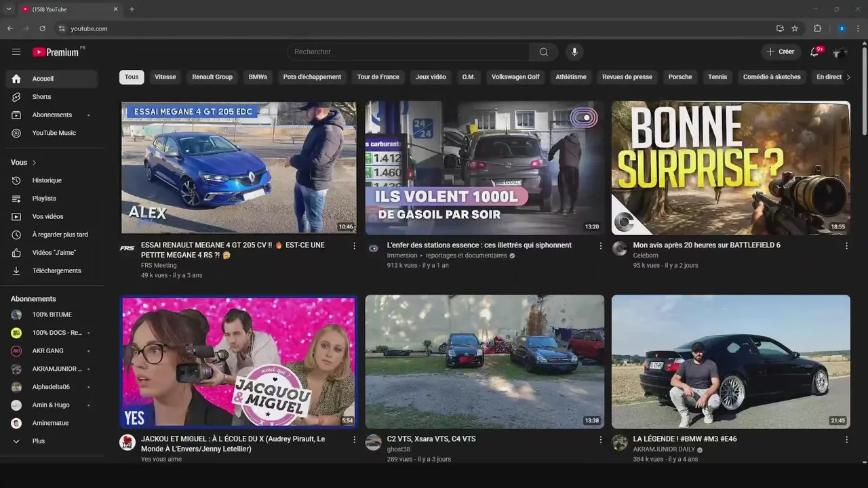Open browser extensions puzzle icon
The width and height of the screenshot is (868, 488).
817,28
